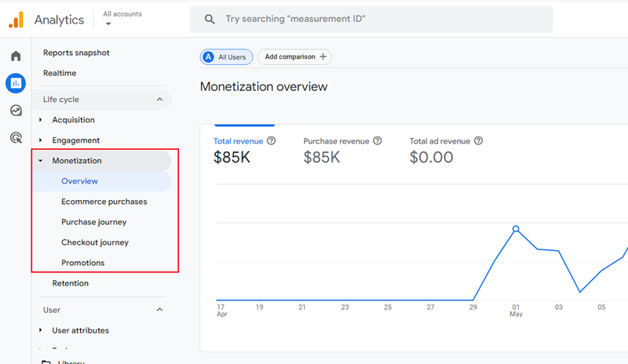Image resolution: width=628 pixels, height=364 pixels.
Task: Open Purchase journey report
Action: pyautogui.click(x=93, y=222)
